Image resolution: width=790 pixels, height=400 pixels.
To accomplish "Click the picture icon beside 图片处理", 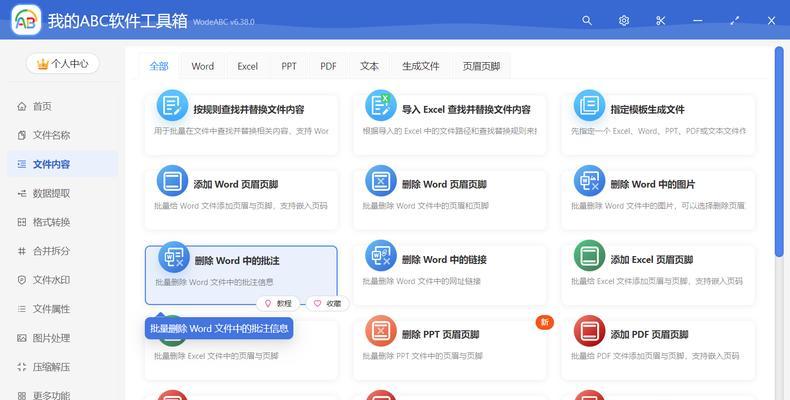I will [x=22, y=338].
